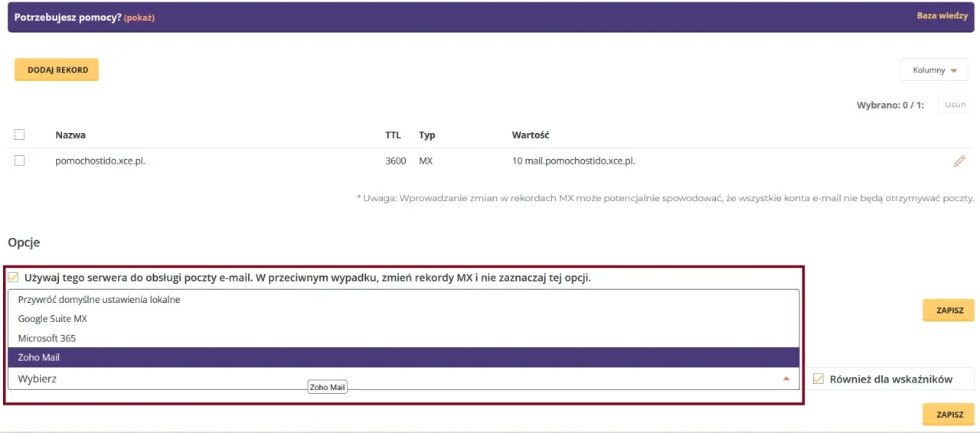Click ZAPISZ beside the mail server list
980x433 pixels.
948,311
